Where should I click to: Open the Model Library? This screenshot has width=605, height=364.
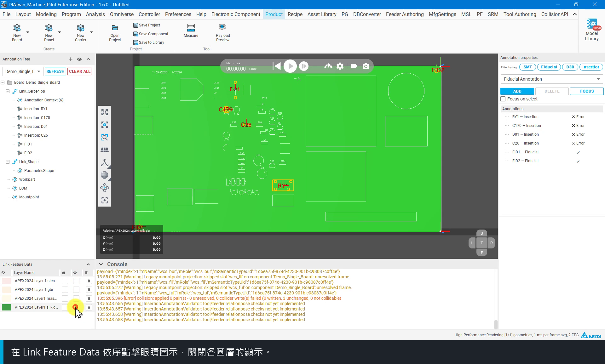592,30
